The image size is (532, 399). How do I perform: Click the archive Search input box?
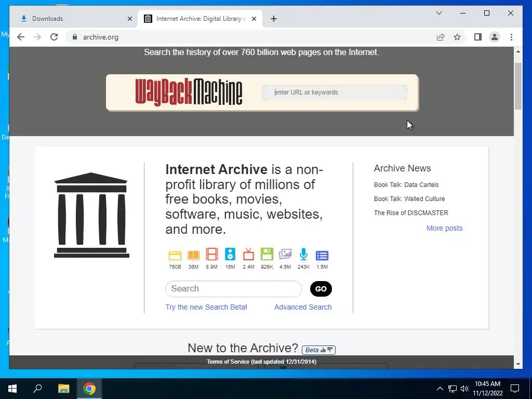coord(233,289)
